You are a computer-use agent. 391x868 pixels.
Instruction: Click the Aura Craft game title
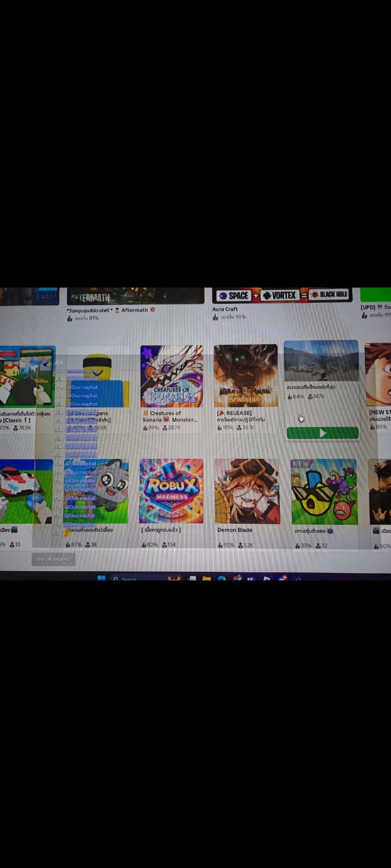225,309
